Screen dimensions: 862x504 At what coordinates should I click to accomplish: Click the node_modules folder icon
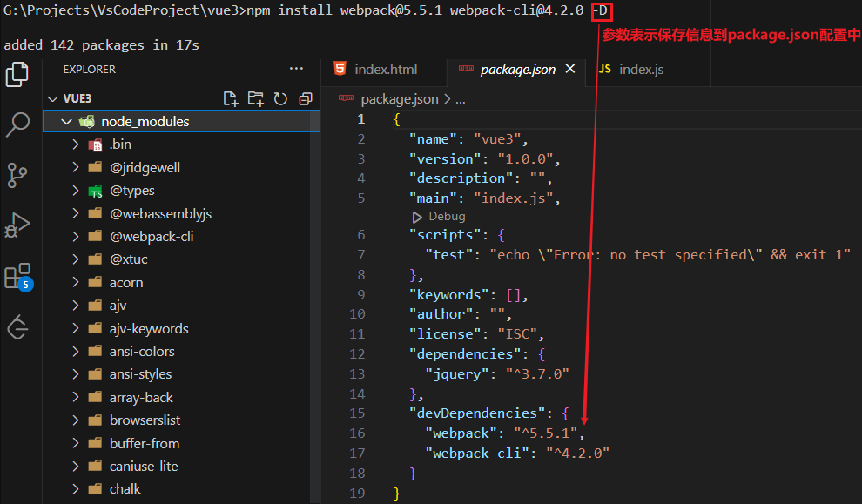pyautogui.click(x=87, y=122)
